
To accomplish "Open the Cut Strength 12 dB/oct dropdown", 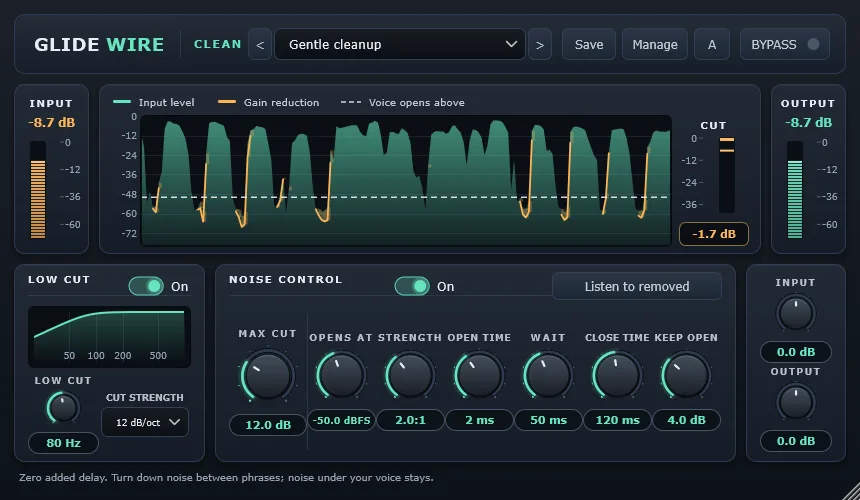I will coord(145,422).
